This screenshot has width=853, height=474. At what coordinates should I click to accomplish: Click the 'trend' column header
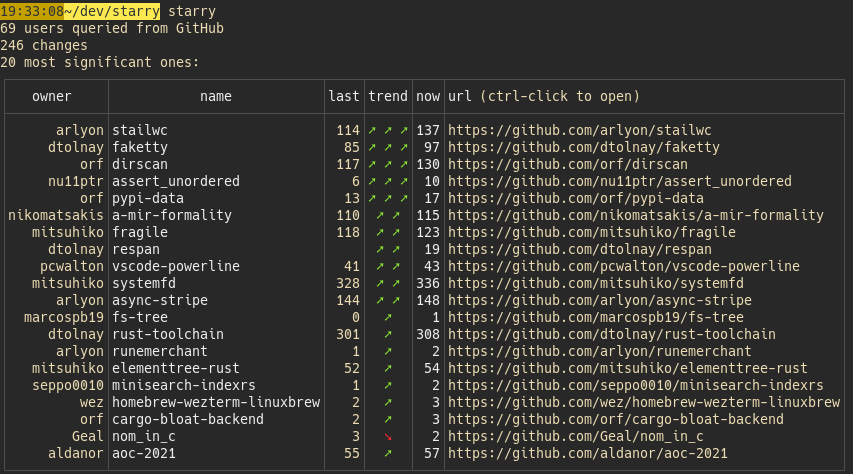[x=388, y=96]
